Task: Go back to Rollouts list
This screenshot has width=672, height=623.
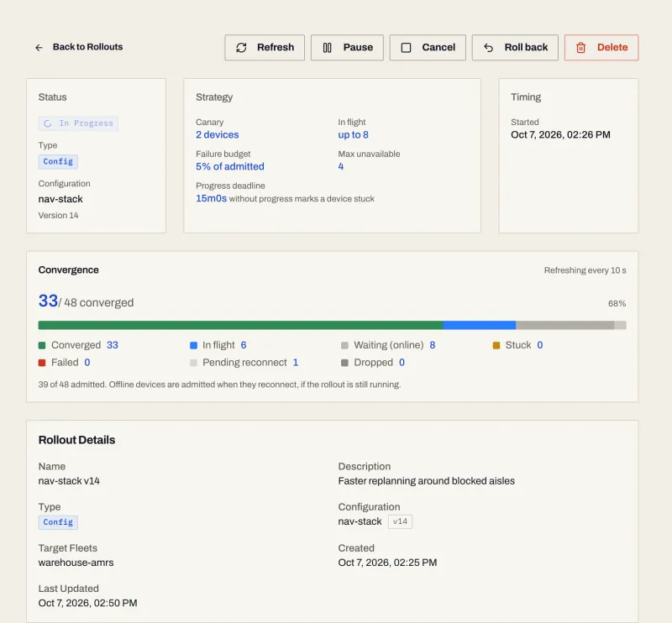Action: (x=79, y=47)
